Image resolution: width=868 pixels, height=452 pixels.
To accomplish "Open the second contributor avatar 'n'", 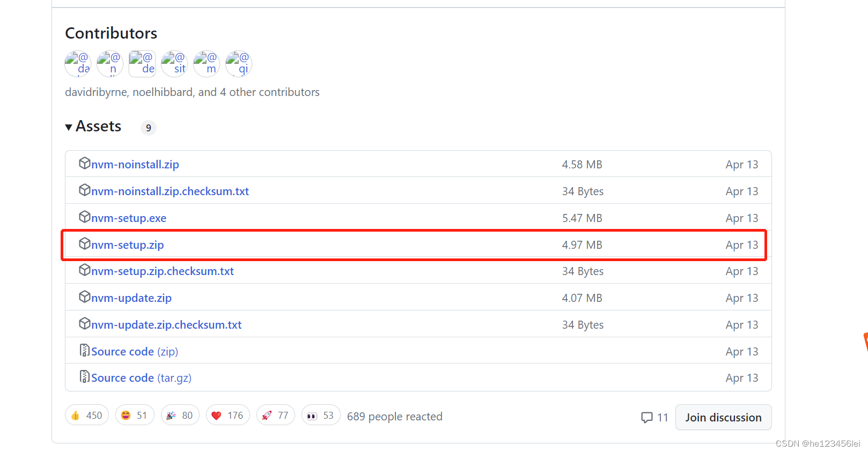I will coord(110,64).
